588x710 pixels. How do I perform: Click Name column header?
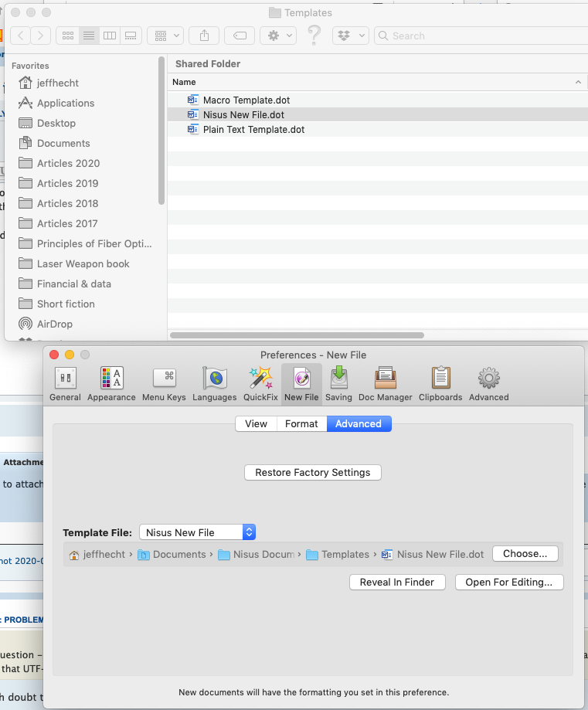(378, 82)
